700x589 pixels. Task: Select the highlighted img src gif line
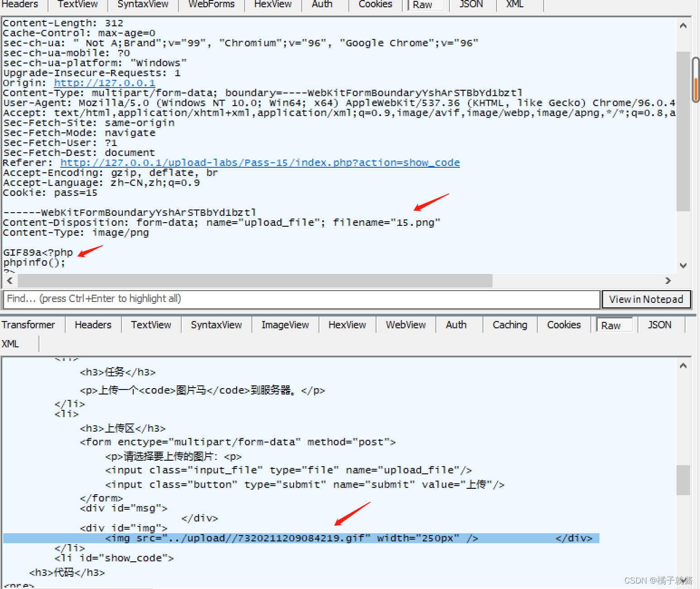(301, 538)
